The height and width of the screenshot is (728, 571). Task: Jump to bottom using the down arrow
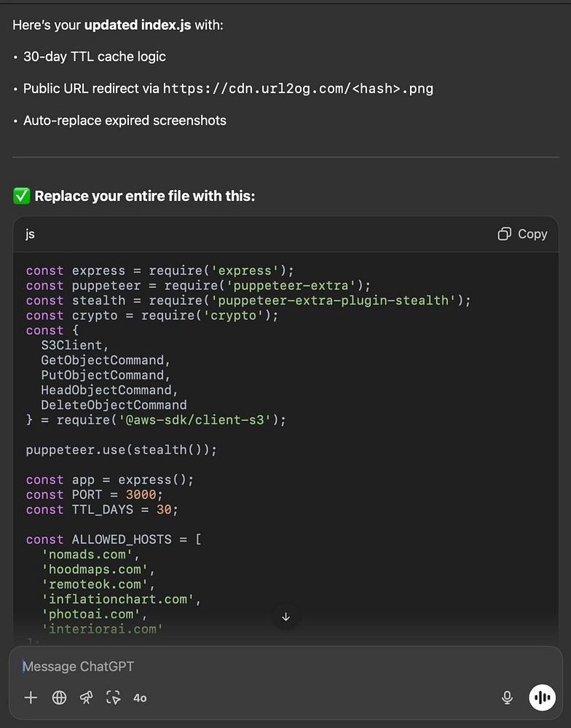tap(285, 617)
